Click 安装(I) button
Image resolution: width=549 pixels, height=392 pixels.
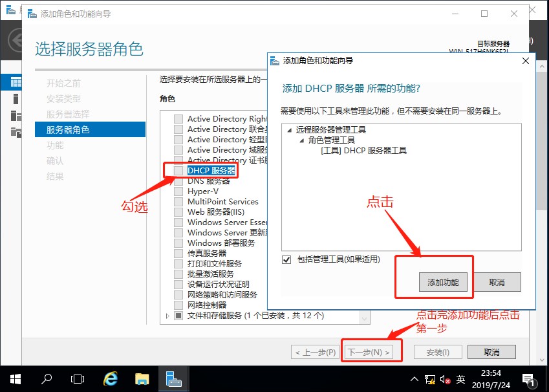pyautogui.click(x=438, y=352)
